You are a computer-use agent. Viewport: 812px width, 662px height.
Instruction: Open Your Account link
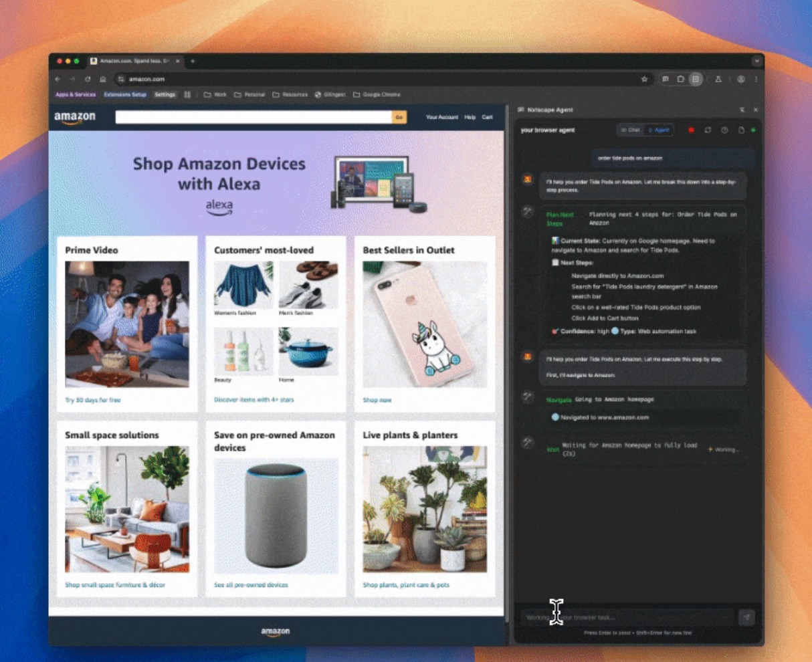click(x=442, y=117)
